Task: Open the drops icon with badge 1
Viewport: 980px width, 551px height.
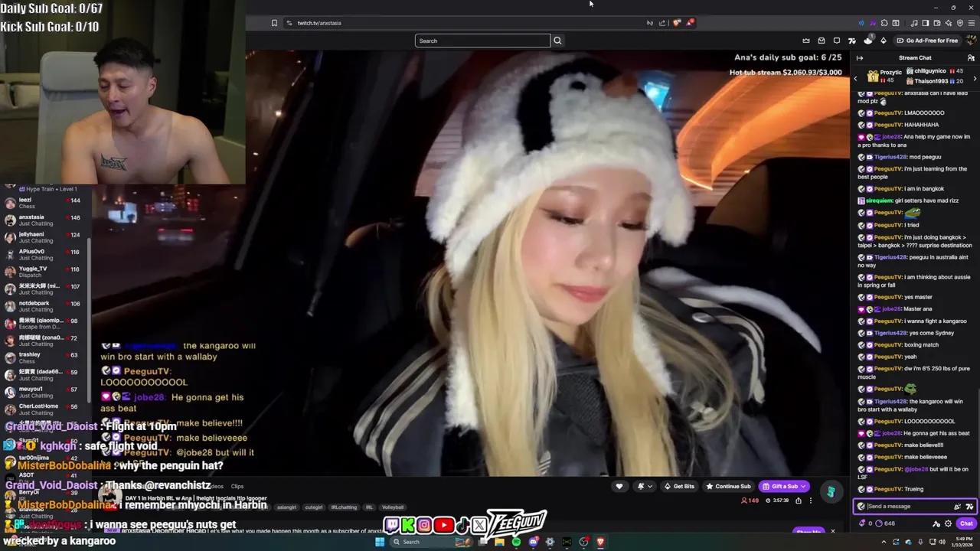Action: tap(868, 40)
